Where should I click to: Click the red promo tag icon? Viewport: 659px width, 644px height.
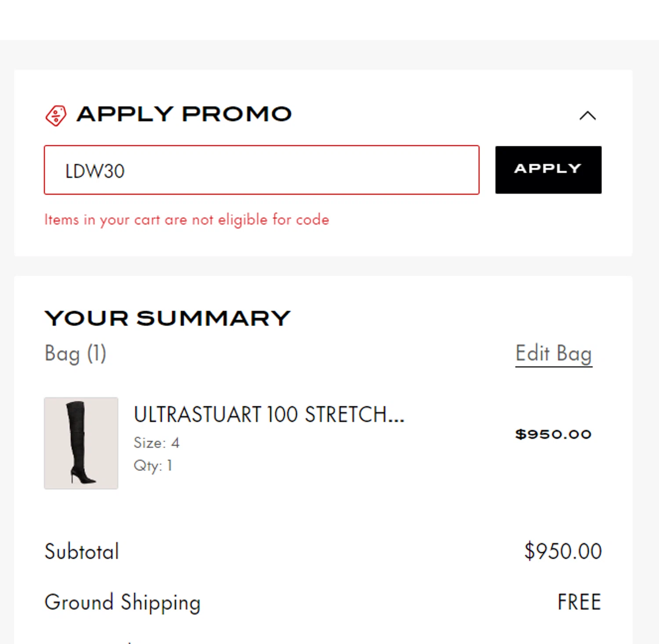point(56,116)
